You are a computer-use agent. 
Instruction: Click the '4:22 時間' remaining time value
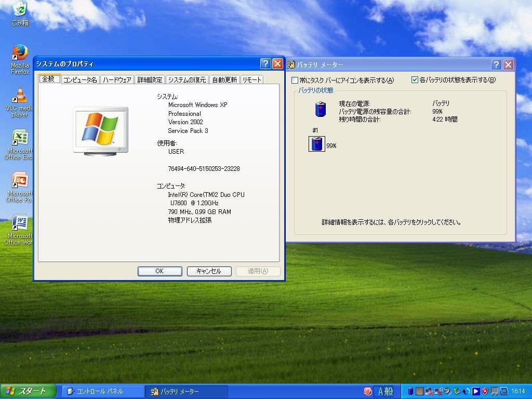[x=445, y=119]
